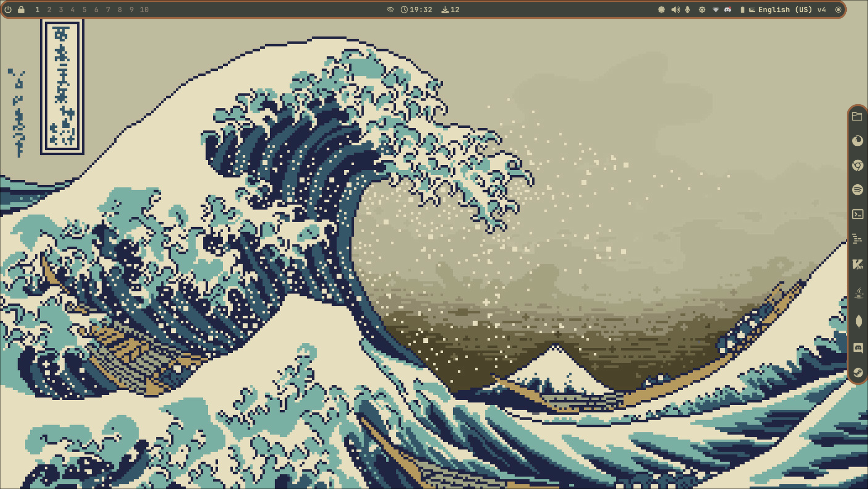
Task: Toggle the crossed-eye idle inhibitor
Action: tap(390, 10)
